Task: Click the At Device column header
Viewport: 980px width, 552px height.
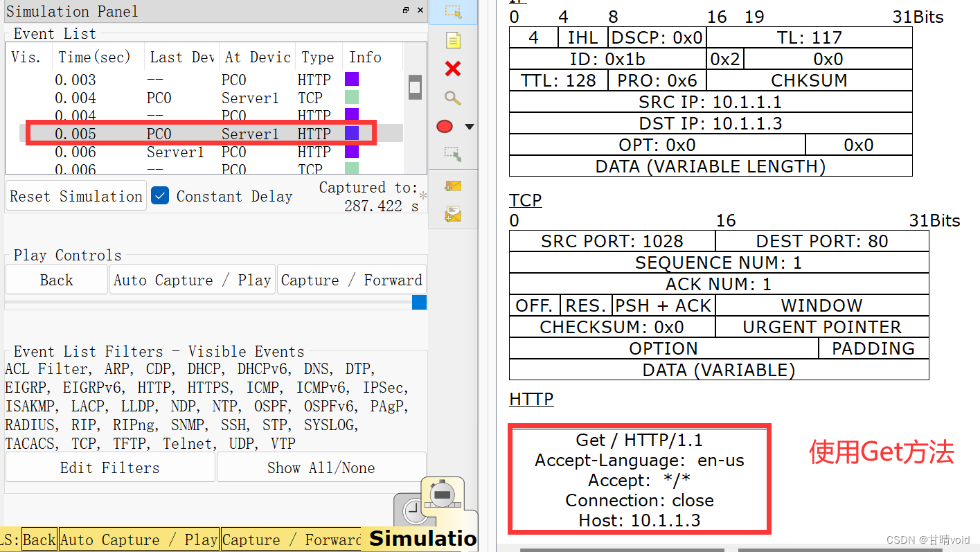Action: pyautogui.click(x=257, y=57)
